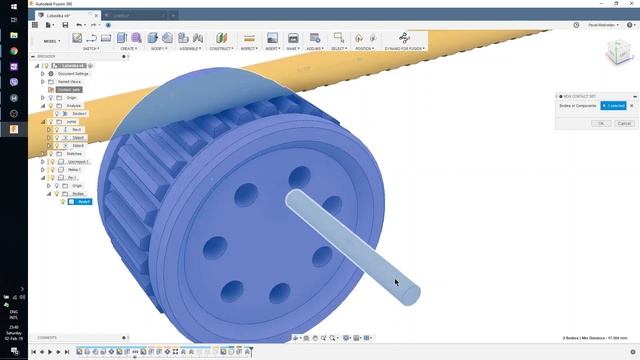640x360 pixels.
Task: Collapse the Bodies folder
Action: (x=49, y=193)
